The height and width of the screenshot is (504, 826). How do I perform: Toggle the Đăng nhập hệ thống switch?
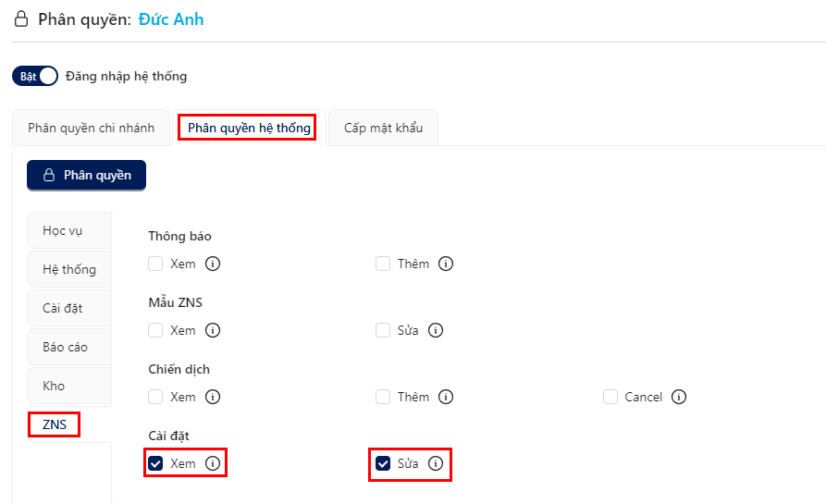coord(35,77)
